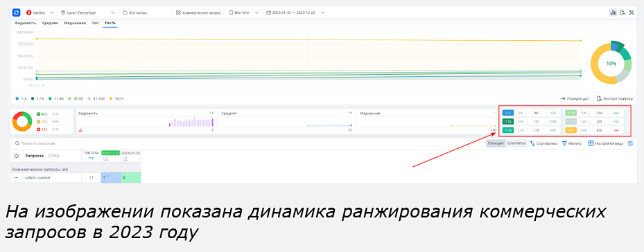Screen dimensions: 644x252
Task: Switch to the Видимость chart tab
Action: (x=26, y=23)
